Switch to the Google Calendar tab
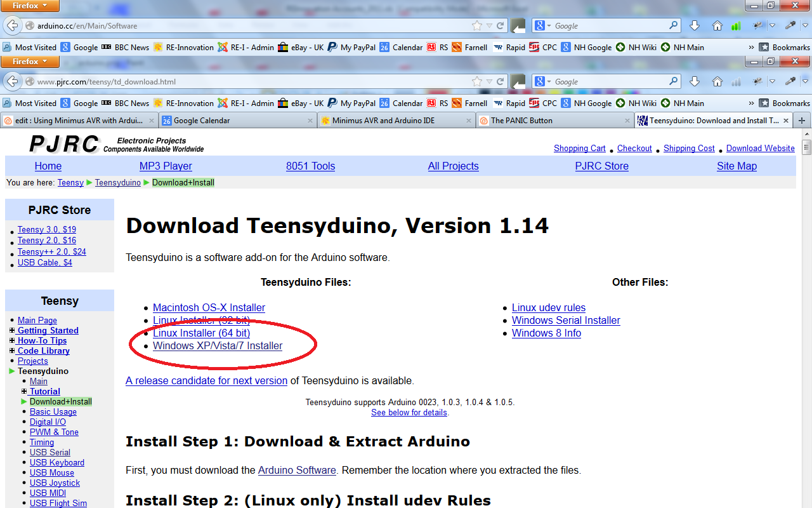The width and height of the screenshot is (812, 508). [238, 121]
